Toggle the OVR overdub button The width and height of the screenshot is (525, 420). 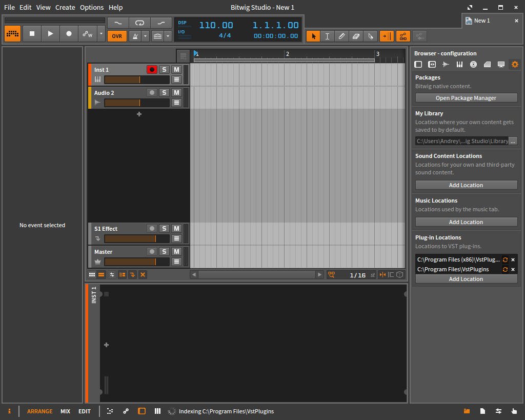click(x=117, y=36)
